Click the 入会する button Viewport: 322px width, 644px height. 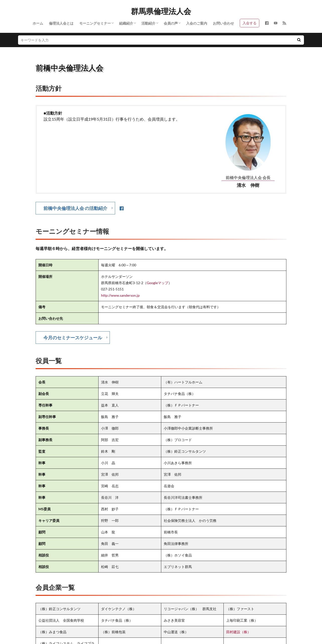[x=249, y=23]
